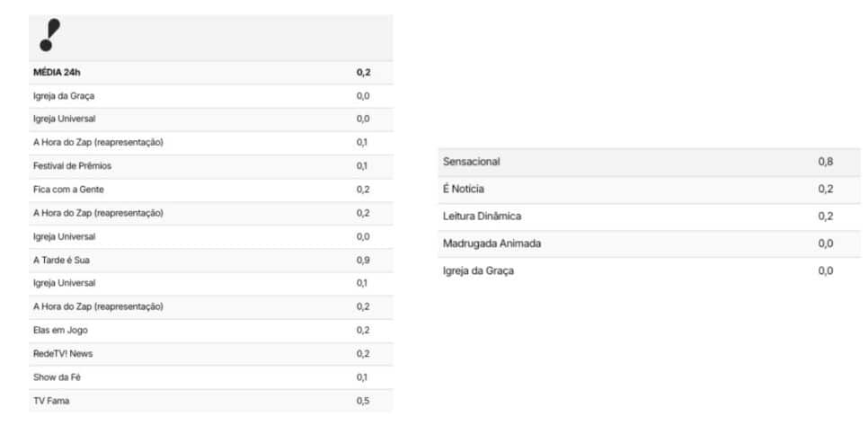Select the Elas em Jogo program row

point(211,331)
